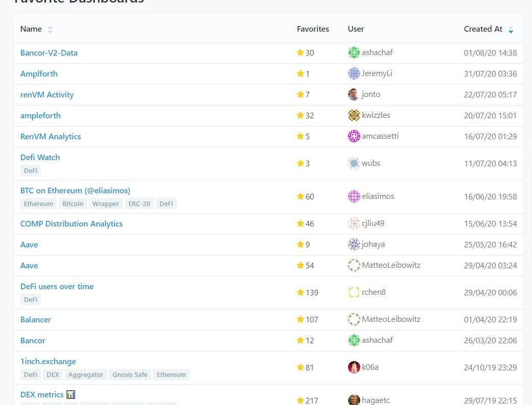532x405 pixels.
Task: Click the star icon beside 139 favorites
Action: pos(300,292)
